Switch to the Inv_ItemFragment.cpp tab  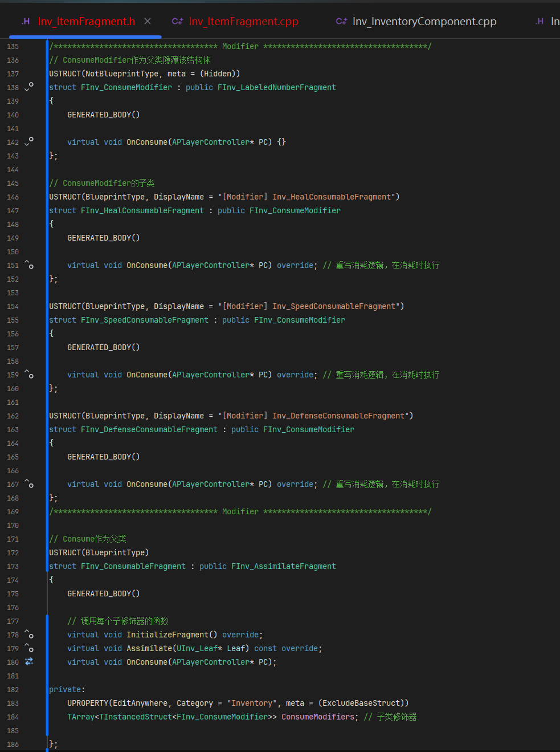click(243, 21)
